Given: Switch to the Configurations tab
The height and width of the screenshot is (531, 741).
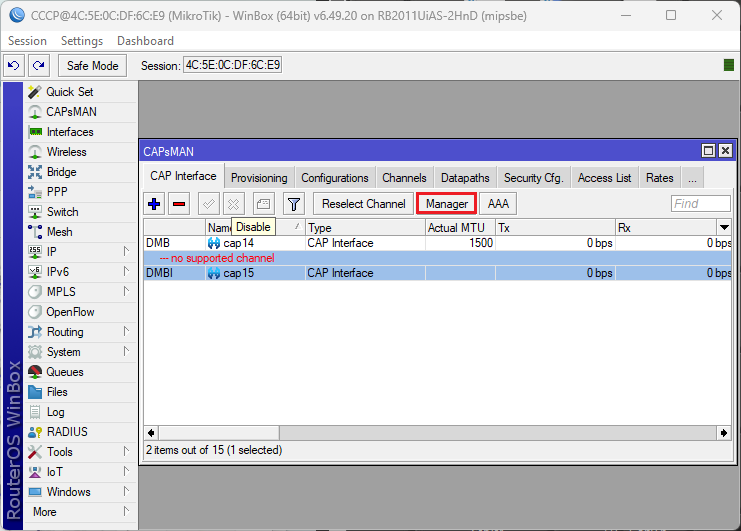Looking at the screenshot, I should coord(335,178).
